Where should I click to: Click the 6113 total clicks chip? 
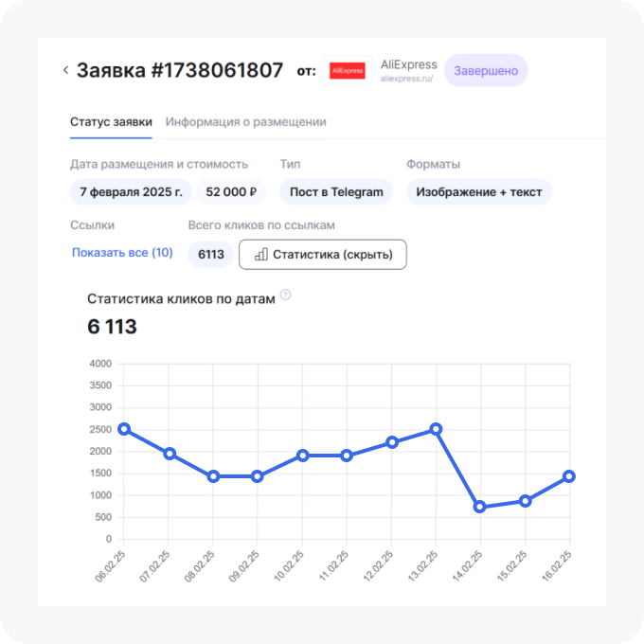tap(211, 254)
